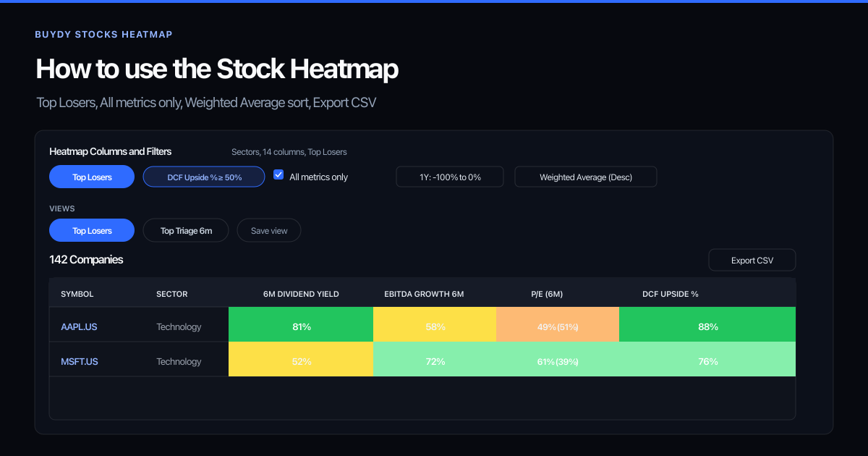Viewport: 868px width, 456px height.
Task: Click the EBITDA GROWTH 6M column header
Action: (x=424, y=294)
